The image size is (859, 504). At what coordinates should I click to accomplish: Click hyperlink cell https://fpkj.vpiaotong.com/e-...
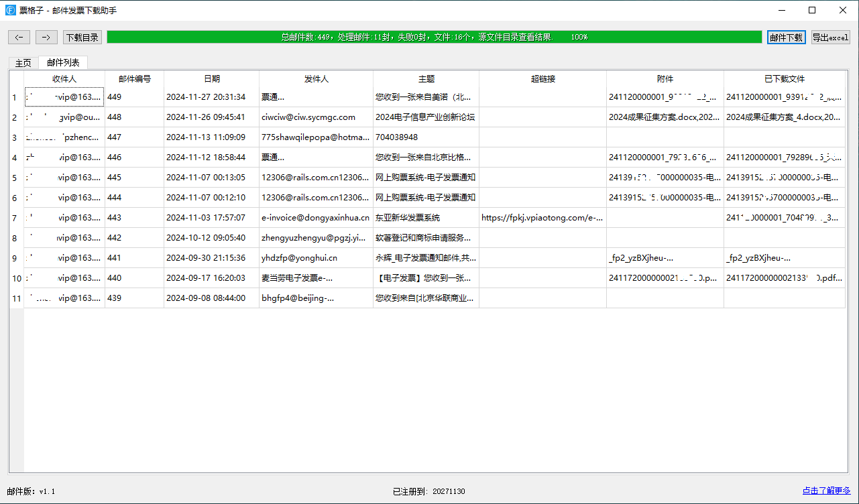point(542,218)
